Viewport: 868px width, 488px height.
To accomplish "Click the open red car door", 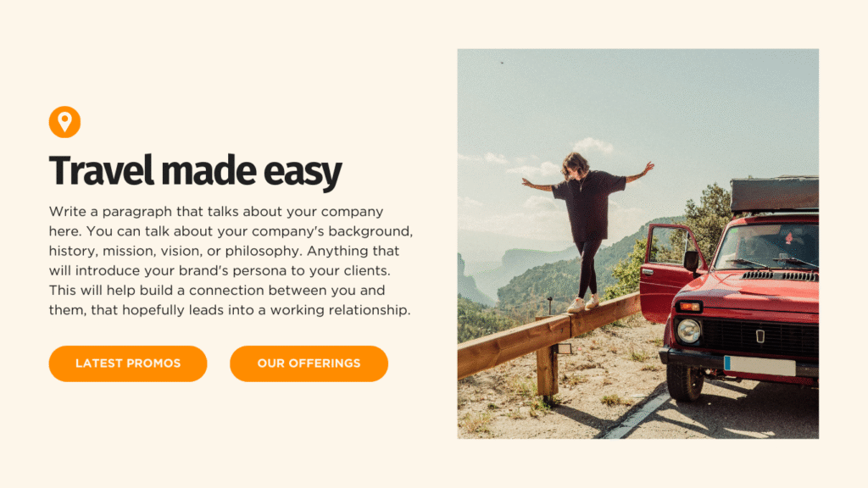I will click(x=669, y=273).
